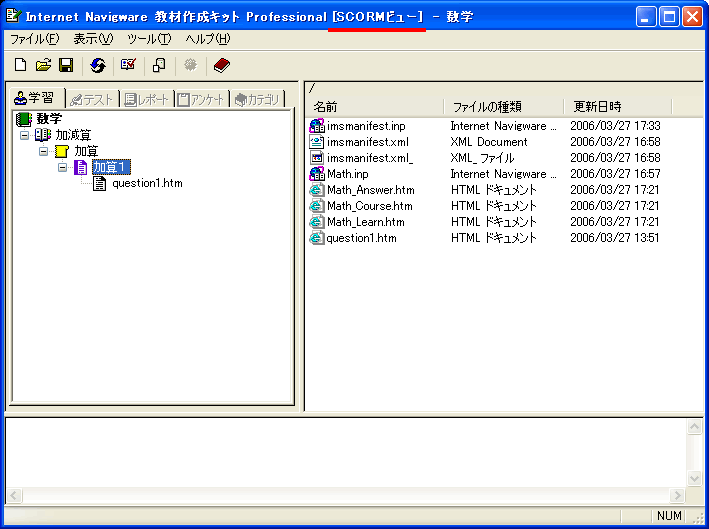709x529 pixels.
Task: Click the yellow note icon beside 加算
Action: [62, 151]
